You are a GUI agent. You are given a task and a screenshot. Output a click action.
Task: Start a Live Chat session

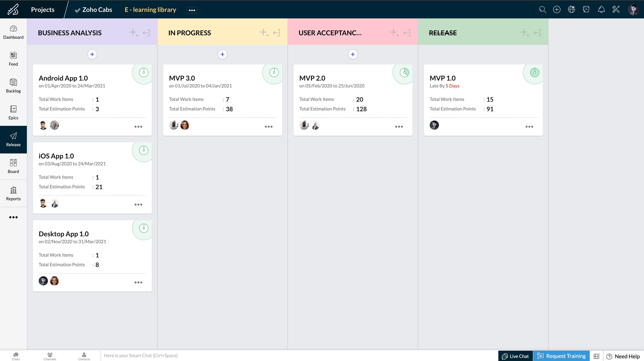pos(516,356)
